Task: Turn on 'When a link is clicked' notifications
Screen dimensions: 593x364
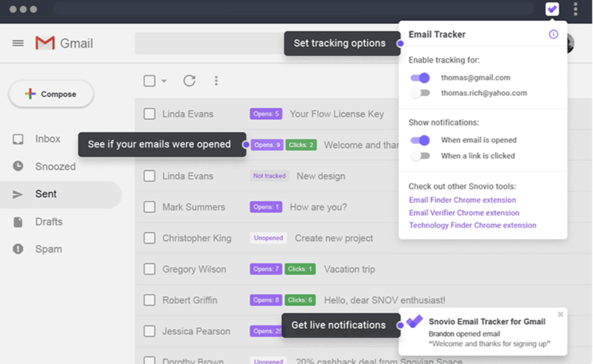Action: pyautogui.click(x=420, y=156)
